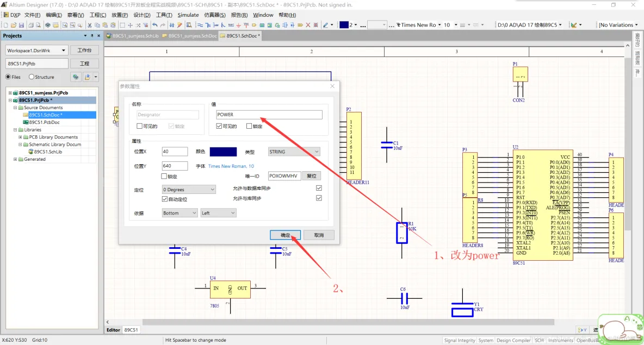
Task: Open the Workspace1.DsnWrk dropdown
Action: pos(36,51)
